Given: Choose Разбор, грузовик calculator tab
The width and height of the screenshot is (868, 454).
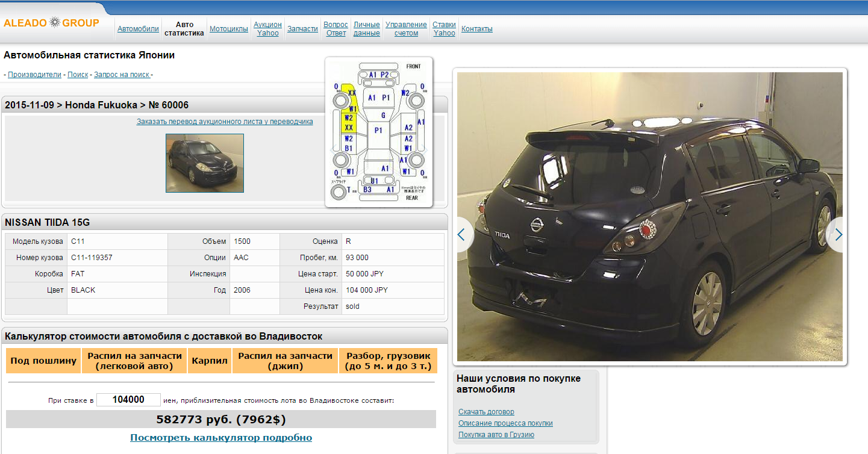Looking at the screenshot, I should click(388, 361).
